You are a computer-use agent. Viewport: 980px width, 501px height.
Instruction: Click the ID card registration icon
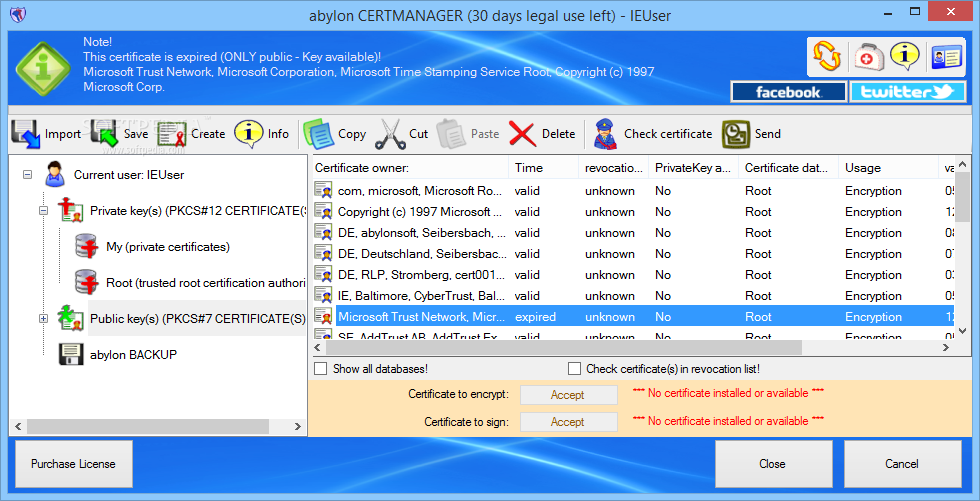pos(946,57)
